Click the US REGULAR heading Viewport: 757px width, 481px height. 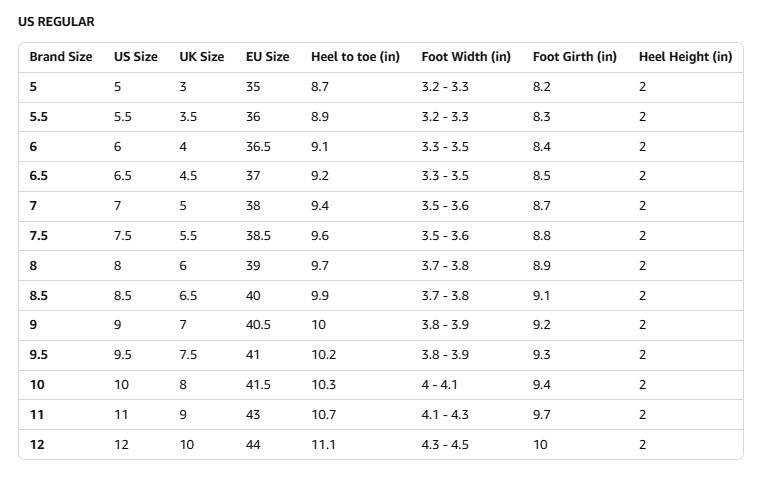pyautogui.click(x=56, y=22)
